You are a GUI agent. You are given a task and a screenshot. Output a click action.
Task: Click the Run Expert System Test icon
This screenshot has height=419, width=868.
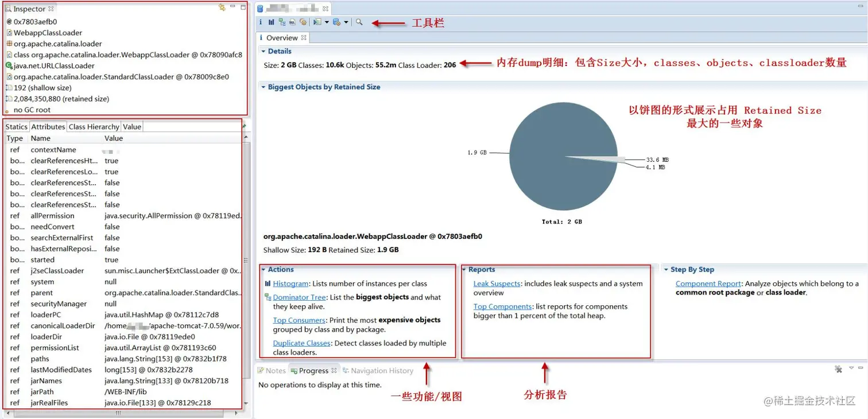point(317,22)
